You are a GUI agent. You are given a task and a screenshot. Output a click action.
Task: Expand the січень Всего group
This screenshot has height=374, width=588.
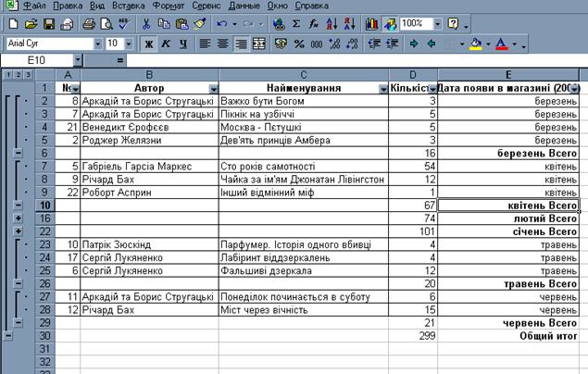18,231
